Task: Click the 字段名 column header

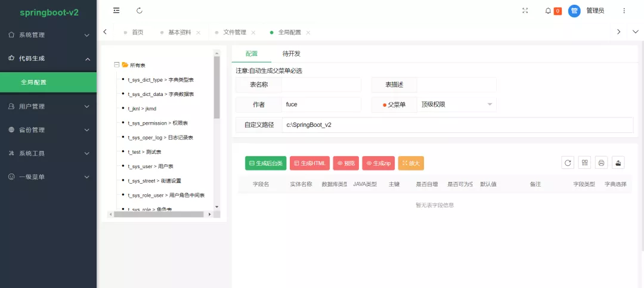Action: (261, 184)
